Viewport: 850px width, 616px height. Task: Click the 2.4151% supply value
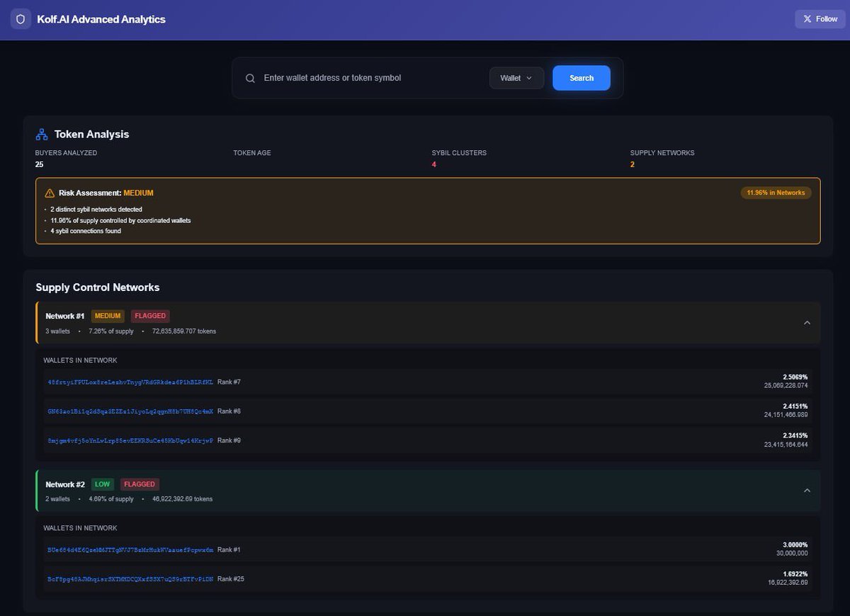[x=795, y=406]
